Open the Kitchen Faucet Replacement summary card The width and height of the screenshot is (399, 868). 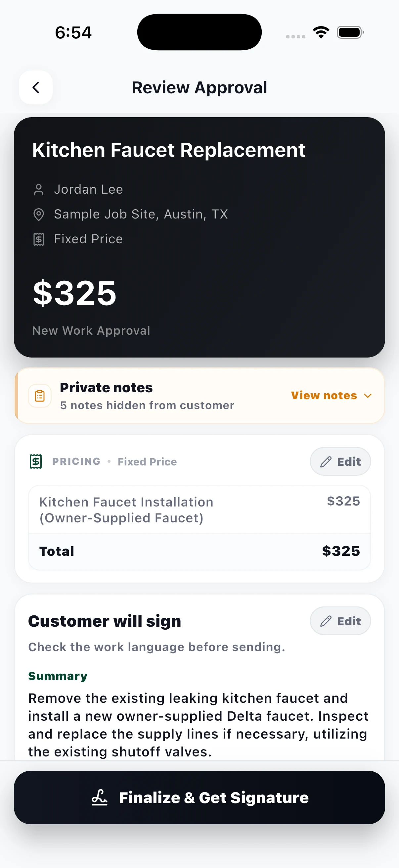point(199,237)
